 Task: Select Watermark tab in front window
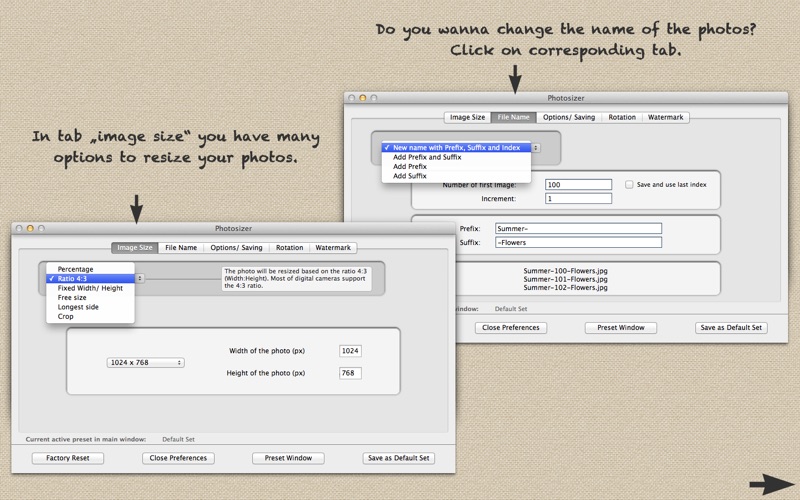pyautogui.click(x=333, y=247)
